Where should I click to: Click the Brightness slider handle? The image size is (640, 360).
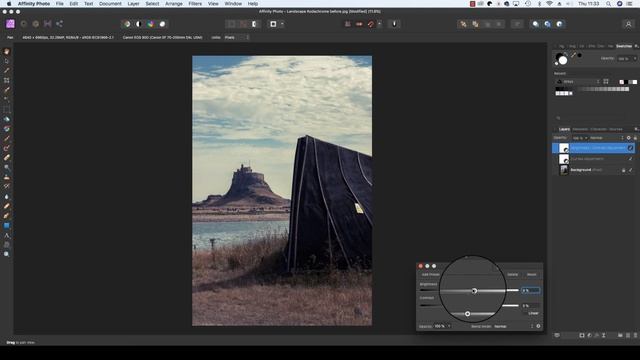[x=474, y=291]
